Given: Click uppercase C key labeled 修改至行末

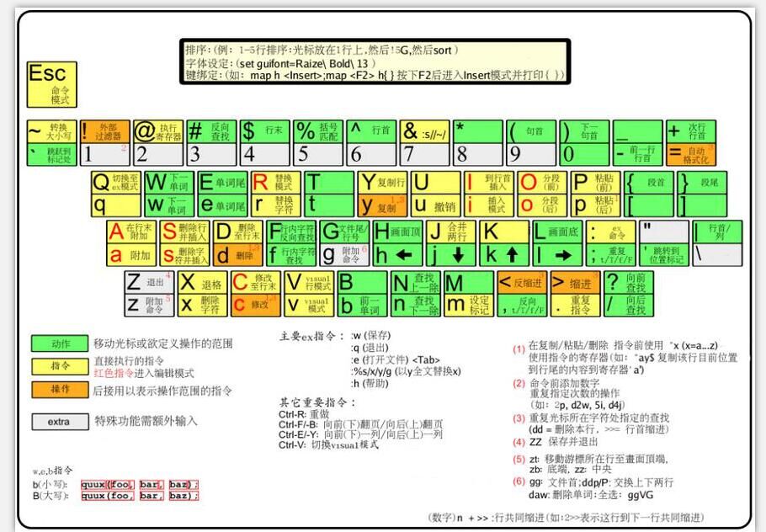Looking at the screenshot, I should coord(256,283).
